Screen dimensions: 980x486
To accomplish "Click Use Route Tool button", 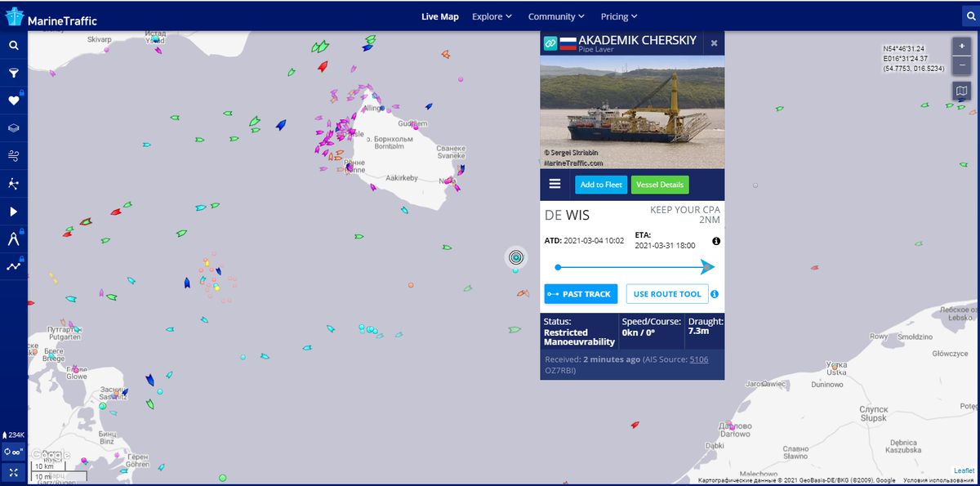I will [667, 294].
